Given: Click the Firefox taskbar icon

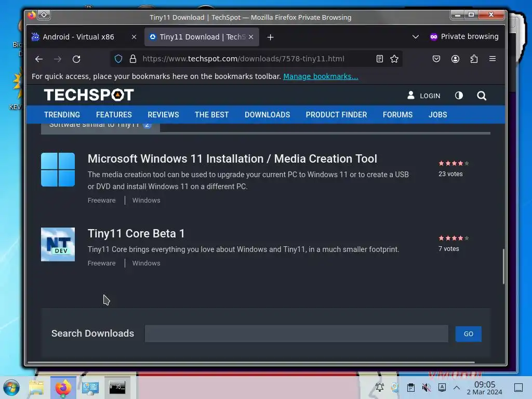Looking at the screenshot, I should (x=63, y=388).
